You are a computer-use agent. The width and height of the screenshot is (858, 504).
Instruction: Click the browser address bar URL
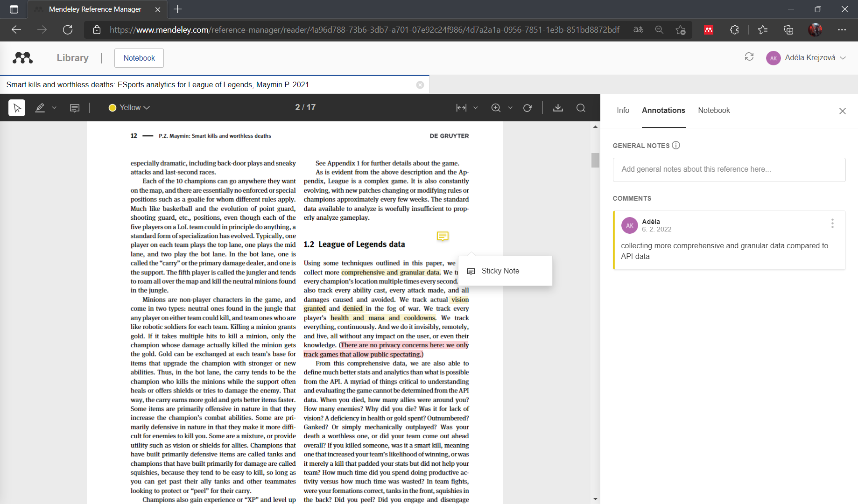(365, 30)
